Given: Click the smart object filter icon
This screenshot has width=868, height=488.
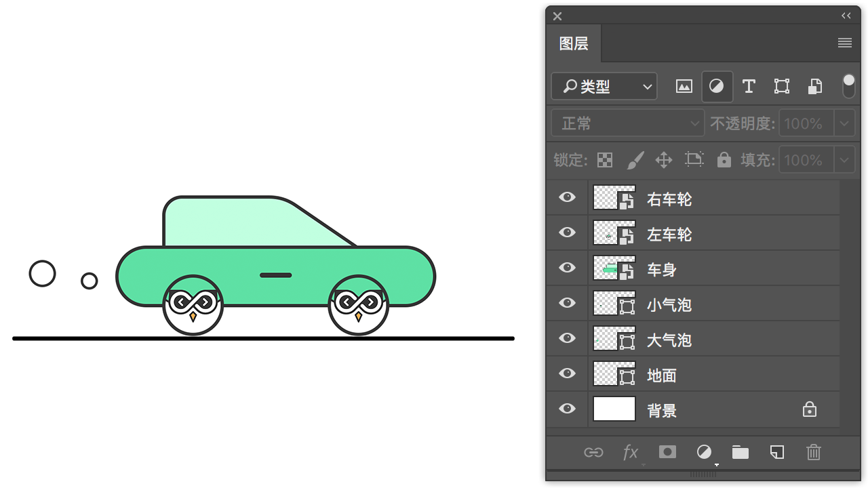Looking at the screenshot, I should pos(814,87).
